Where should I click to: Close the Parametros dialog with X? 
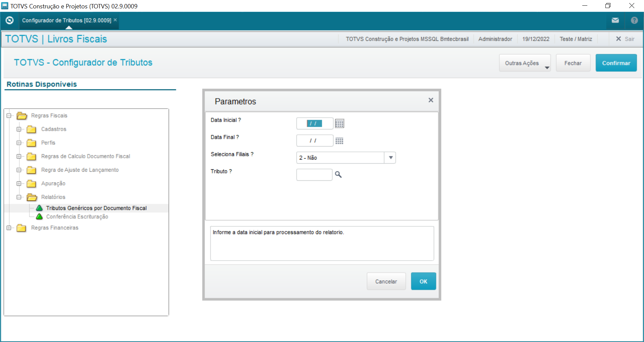point(431,100)
